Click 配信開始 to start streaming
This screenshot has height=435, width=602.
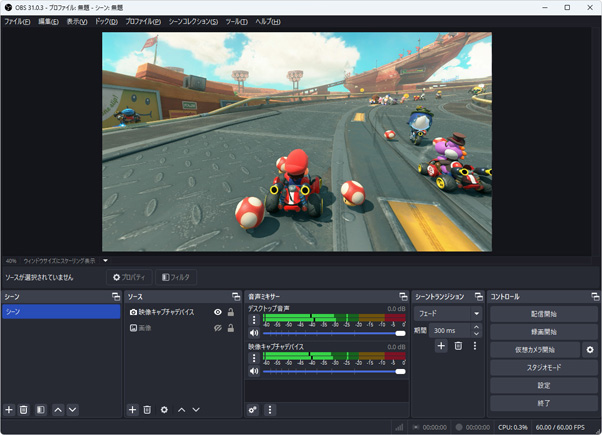point(544,314)
